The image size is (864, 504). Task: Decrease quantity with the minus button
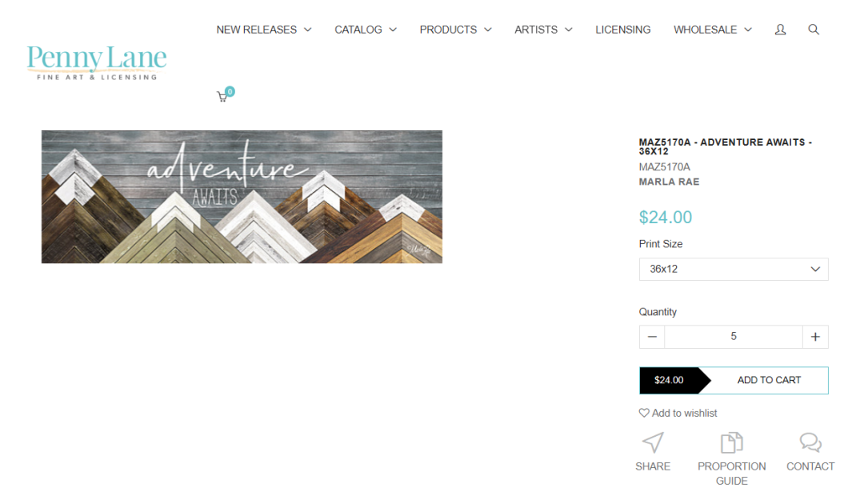[x=652, y=337]
